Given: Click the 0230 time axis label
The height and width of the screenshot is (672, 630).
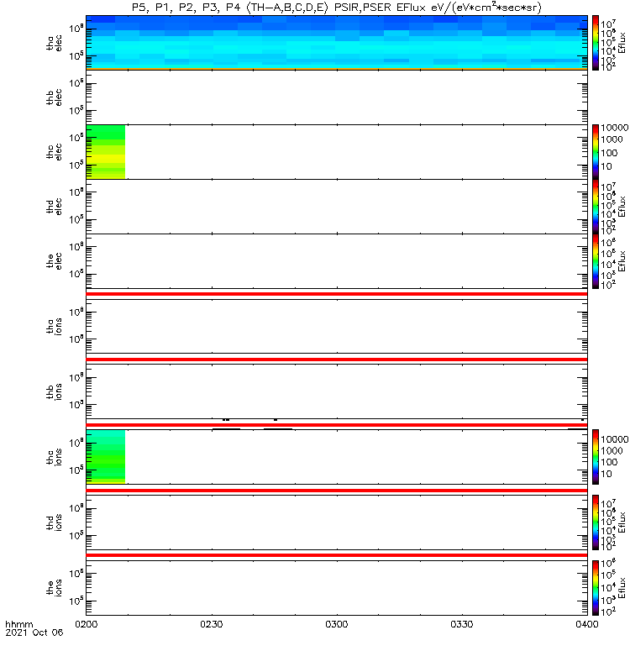Looking at the screenshot, I should (x=212, y=624).
